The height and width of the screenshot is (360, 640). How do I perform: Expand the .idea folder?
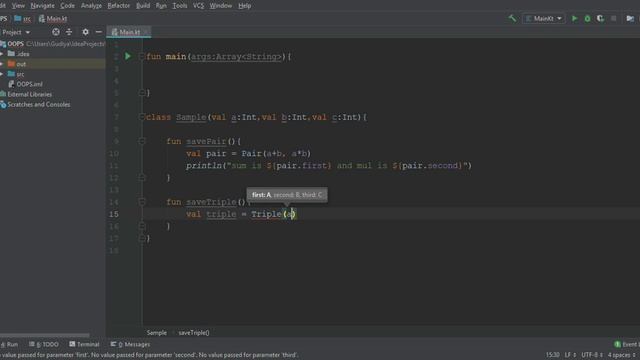tap(2, 54)
